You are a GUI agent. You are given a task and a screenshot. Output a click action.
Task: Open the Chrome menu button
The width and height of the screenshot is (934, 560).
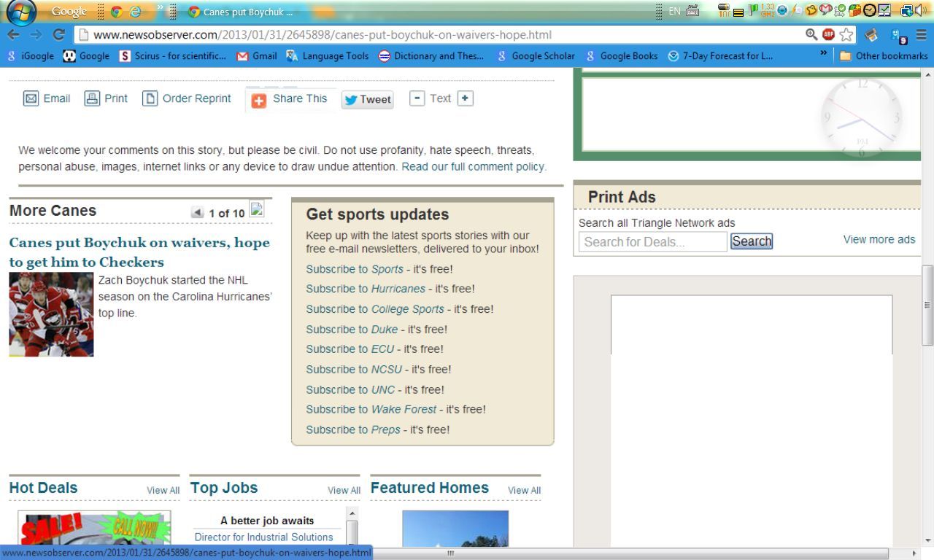[x=921, y=34]
